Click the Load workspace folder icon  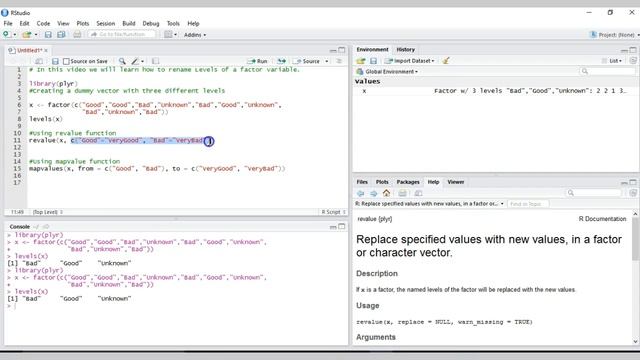tap(360, 61)
